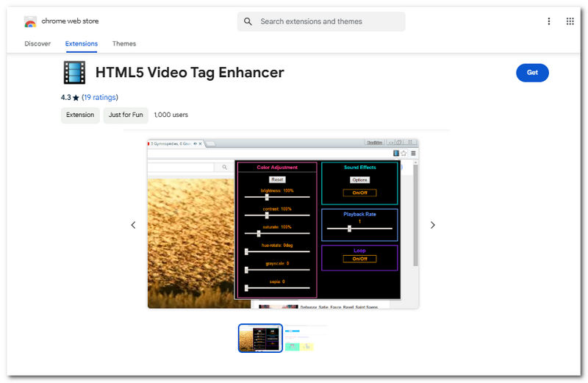Show the previous screenshot with left arrow
This screenshot has width=588, height=383.
[x=133, y=225]
